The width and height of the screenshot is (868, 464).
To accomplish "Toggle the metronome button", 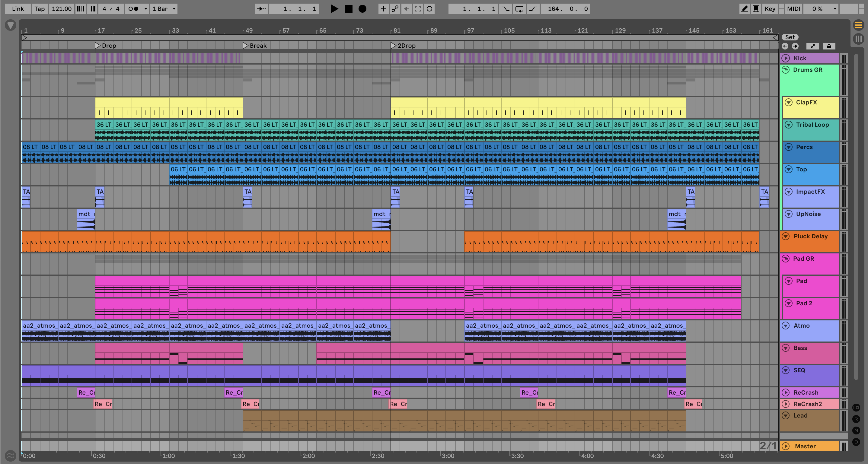I will click(133, 9).
